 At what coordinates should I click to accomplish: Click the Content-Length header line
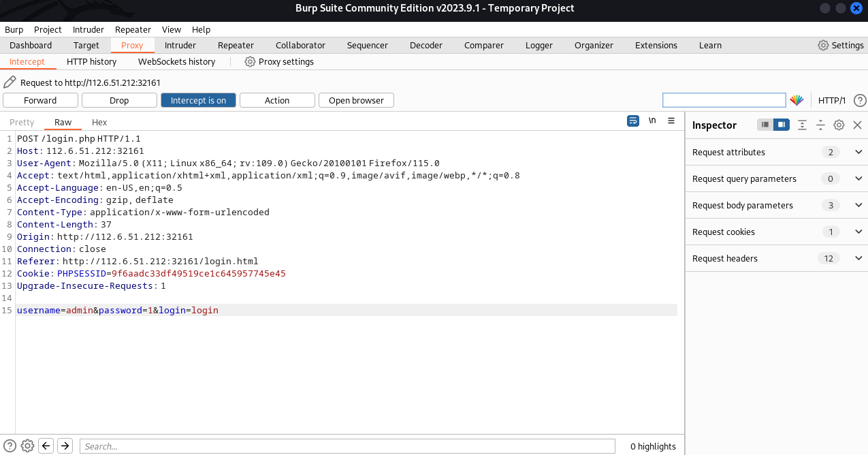click(x=64, y=224)
